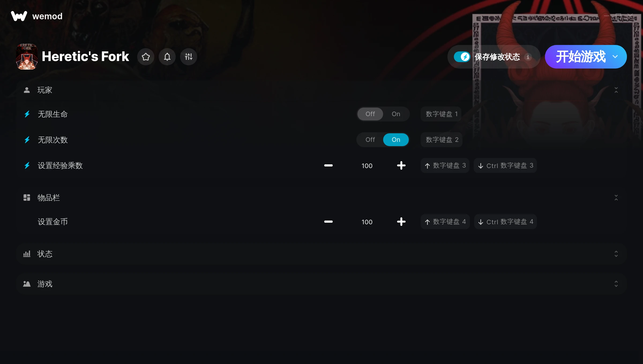Increase 设置经验乘数 with the plus icon
Image resolution: width=643 pixels, height=364 pixels.
point(401,165)
